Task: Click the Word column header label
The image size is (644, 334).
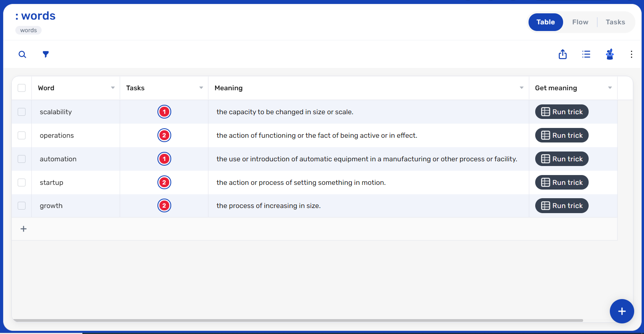Action: click(x=46, y=88)
